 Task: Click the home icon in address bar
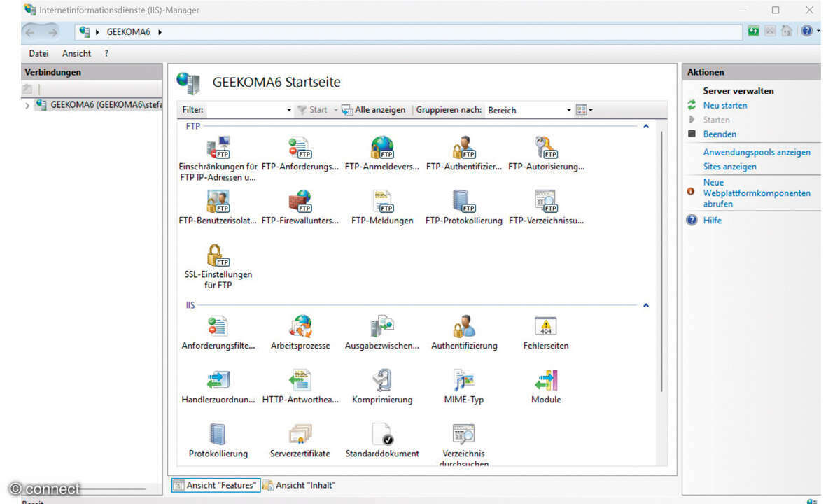787,31
